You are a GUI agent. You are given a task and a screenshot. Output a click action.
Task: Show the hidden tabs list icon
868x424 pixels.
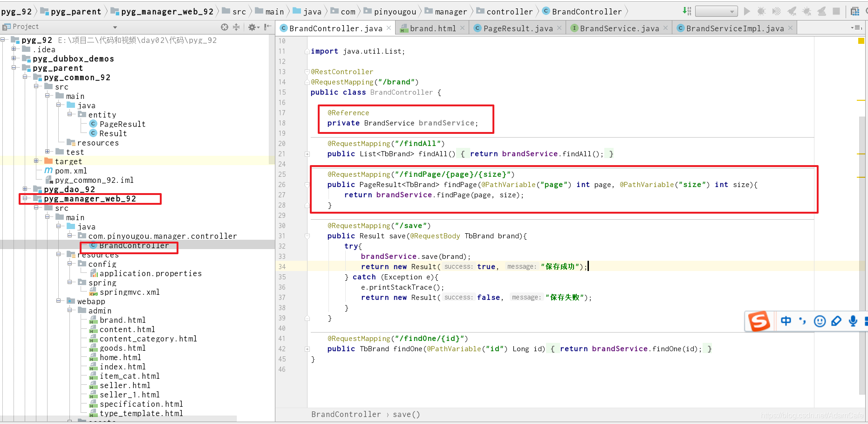(x=856, y=28)
